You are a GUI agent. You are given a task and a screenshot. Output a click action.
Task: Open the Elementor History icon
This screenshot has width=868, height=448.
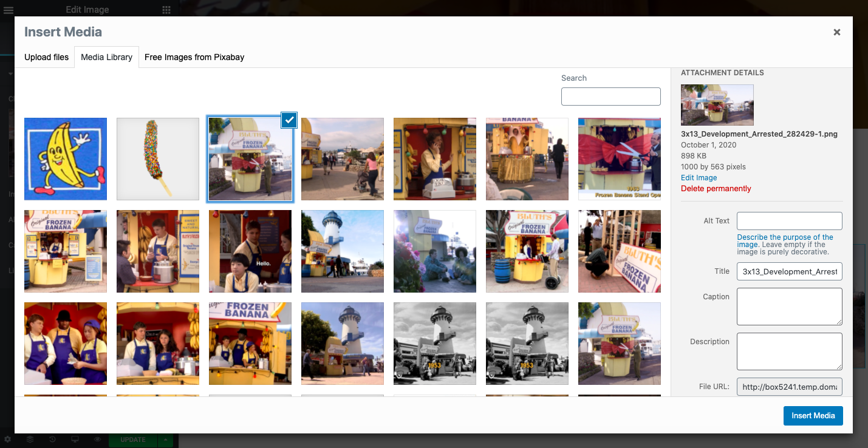[x=52, y=439]
